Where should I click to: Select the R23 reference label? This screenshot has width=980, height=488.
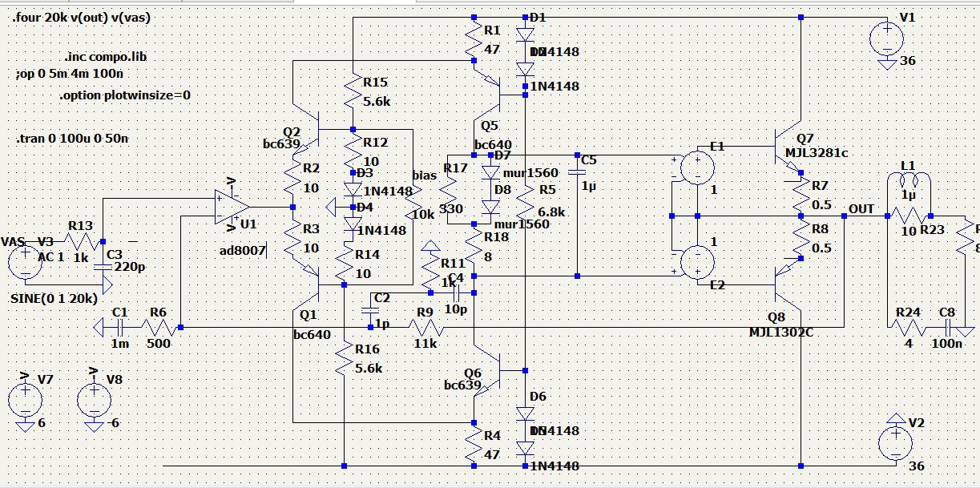[932, 231]
